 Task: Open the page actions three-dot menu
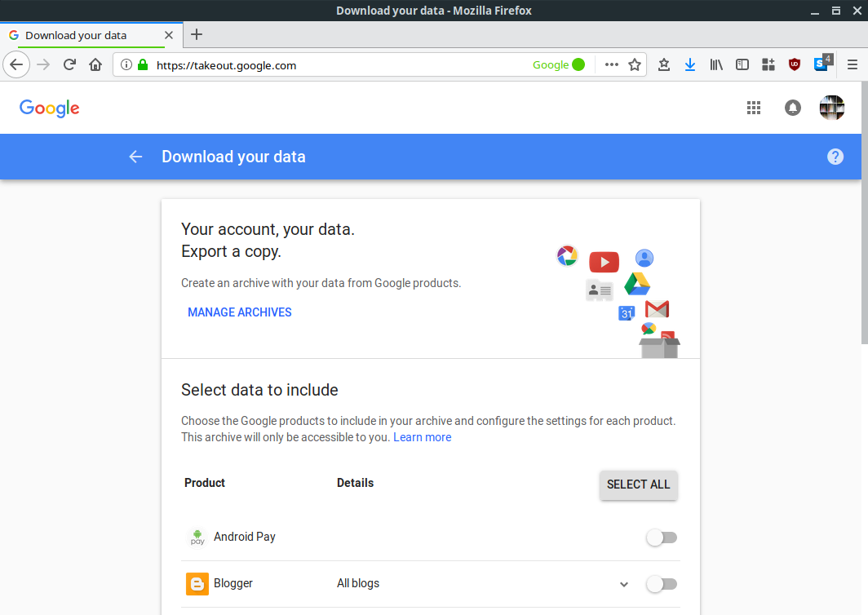point(611,64)
